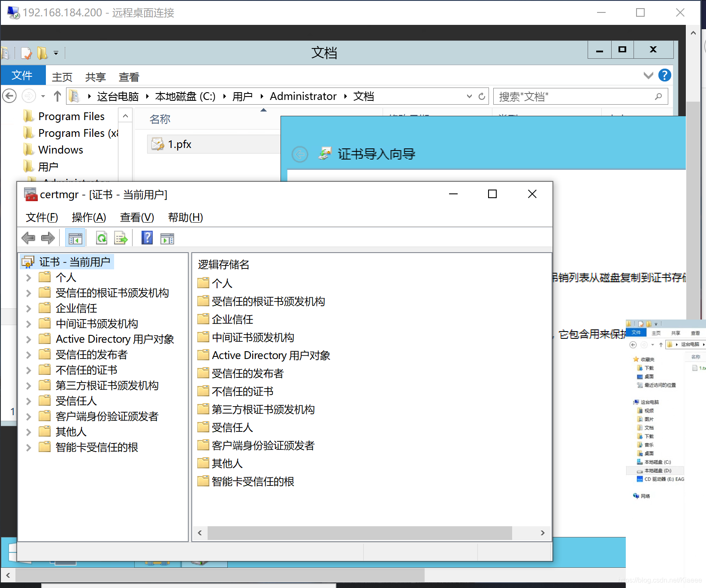Click new folder icon in Explorer quick access toolbar
The image size is (706, 588).
[42, 53]
